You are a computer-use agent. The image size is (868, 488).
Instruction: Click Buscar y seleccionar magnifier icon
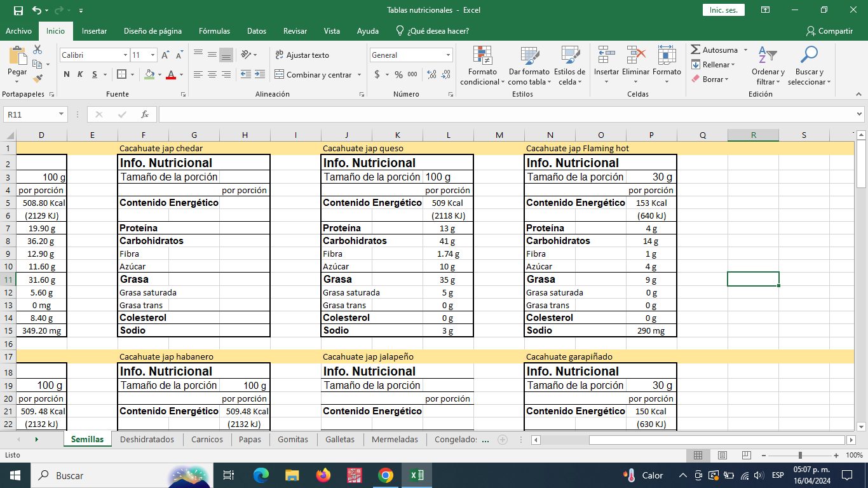809,55
